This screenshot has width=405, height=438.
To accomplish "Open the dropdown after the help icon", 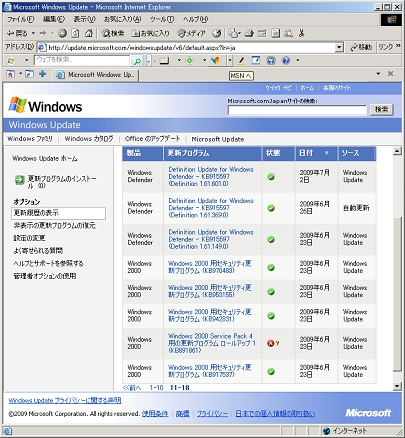I will point(298,60).
